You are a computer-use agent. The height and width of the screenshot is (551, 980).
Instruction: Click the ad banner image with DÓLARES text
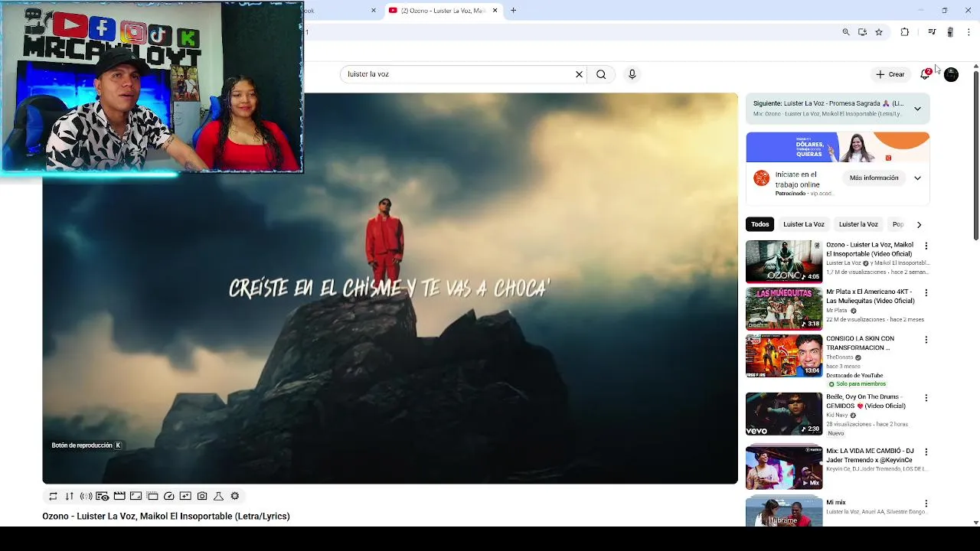coord(838,147)
